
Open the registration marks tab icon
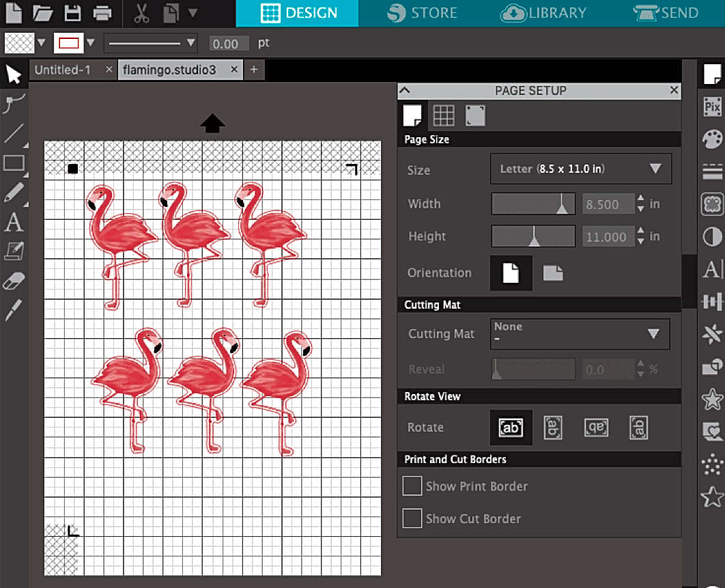[x=475, y=115]
